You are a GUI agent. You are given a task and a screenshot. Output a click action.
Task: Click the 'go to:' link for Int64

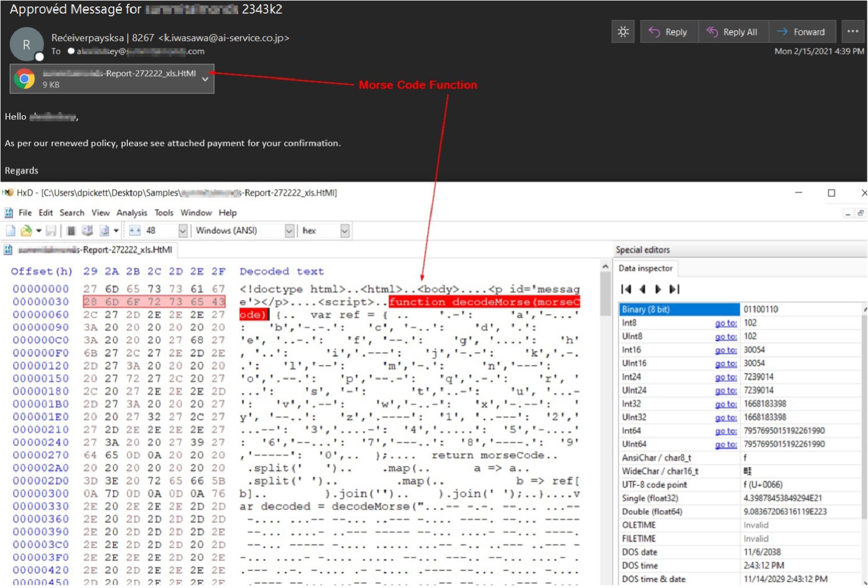[726, 431]
